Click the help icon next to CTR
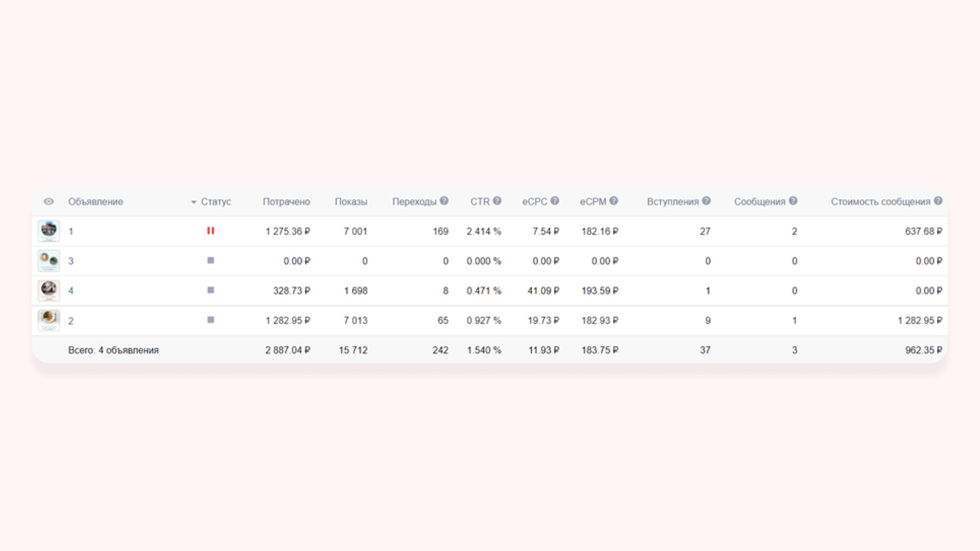The width and height of the screenshot is (980, 551). pyautogui.click(x=497, y=201)
